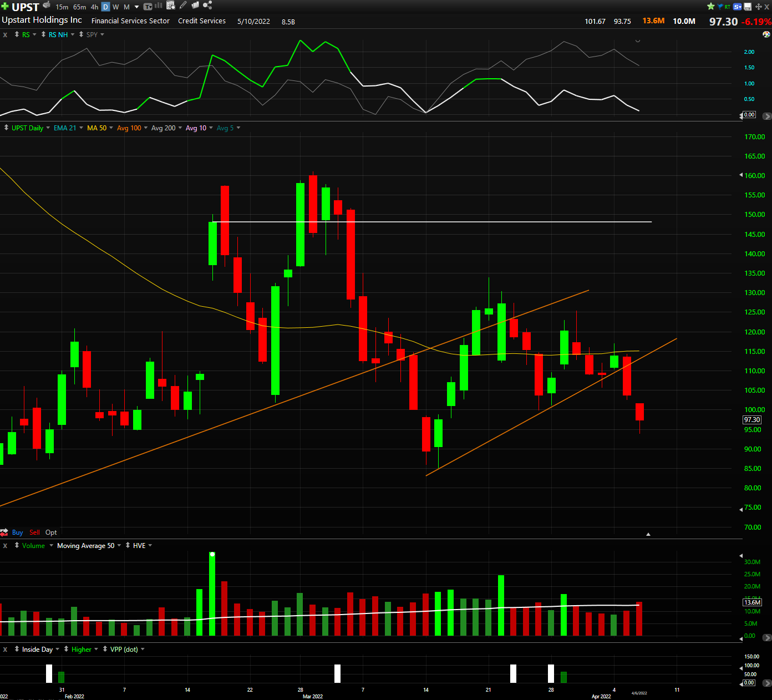
Task: Click the Buy button
Action: point(18,532)
